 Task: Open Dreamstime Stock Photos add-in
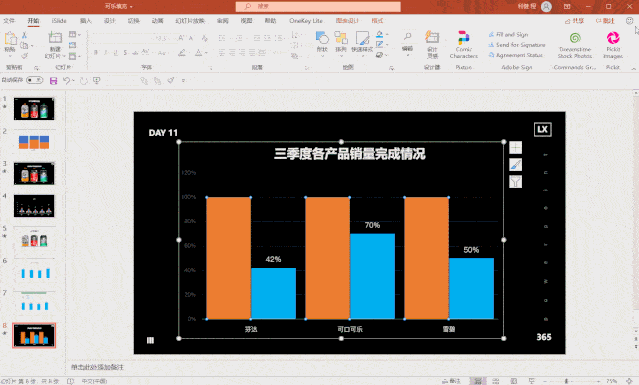[x=575, y=45]
